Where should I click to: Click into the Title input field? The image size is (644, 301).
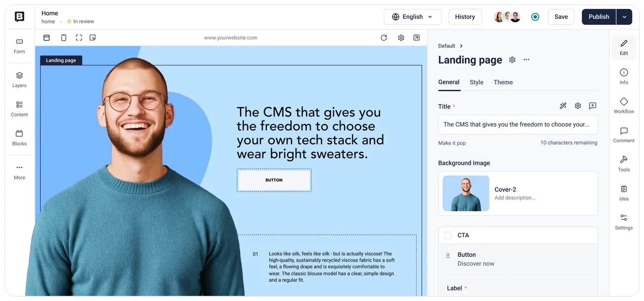518,124
